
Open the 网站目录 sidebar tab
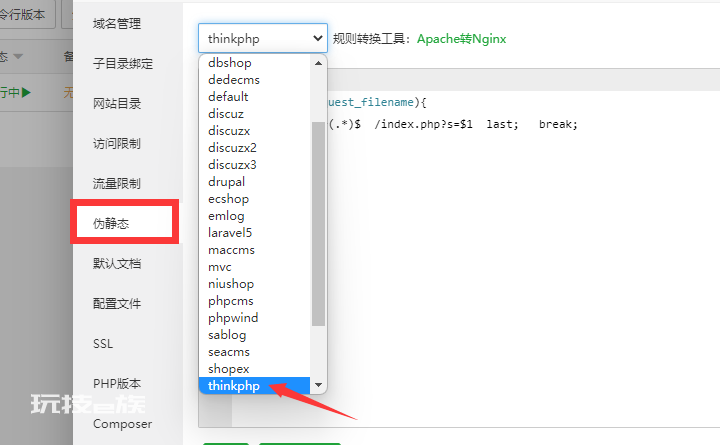[x=117, y=103]
